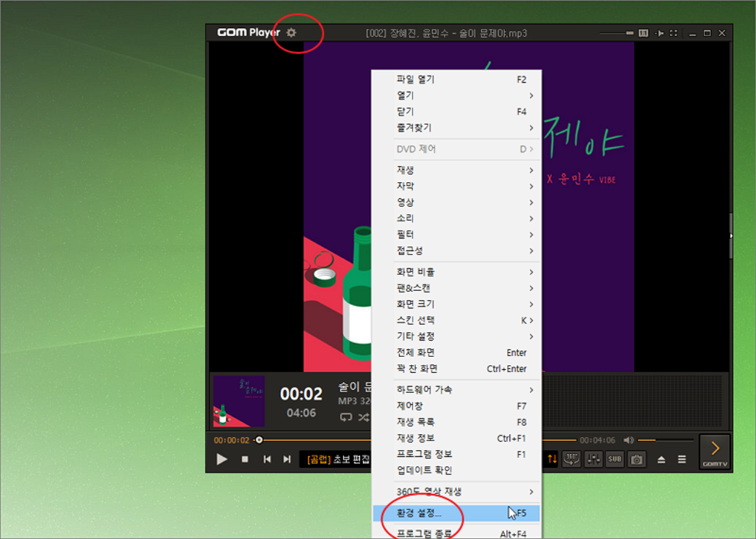The width and height of the screenshot is (756, 539).
Task: Toggle repeat playback icon
Action: pos(345,417)
